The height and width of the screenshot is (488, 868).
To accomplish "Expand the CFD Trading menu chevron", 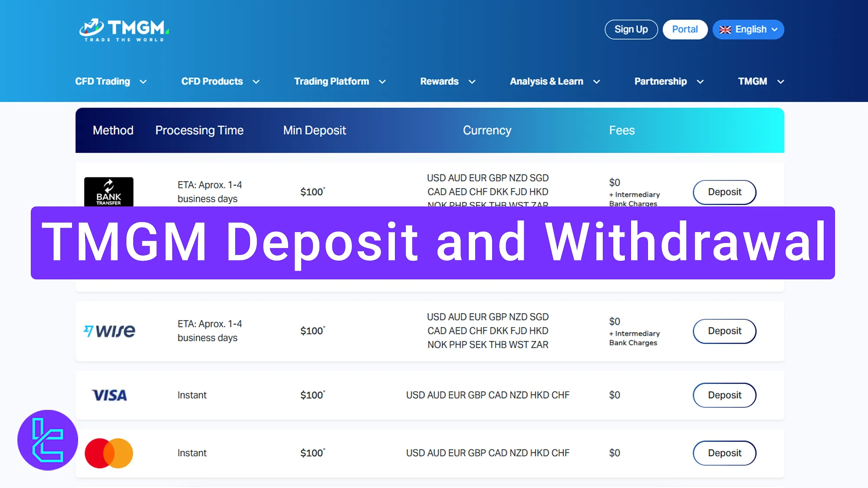I will pyautogui.click(x=143, y=82).
